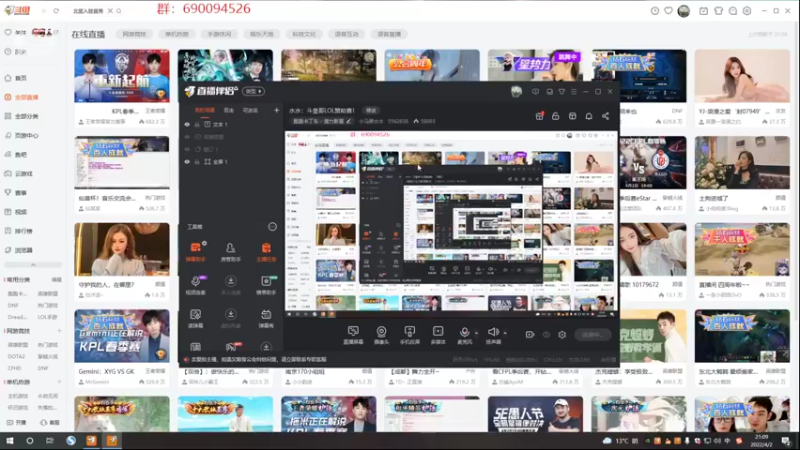Add 摄像头 camera source
Image resolution: width=800 pixels, height=450 pixels.
381,335
